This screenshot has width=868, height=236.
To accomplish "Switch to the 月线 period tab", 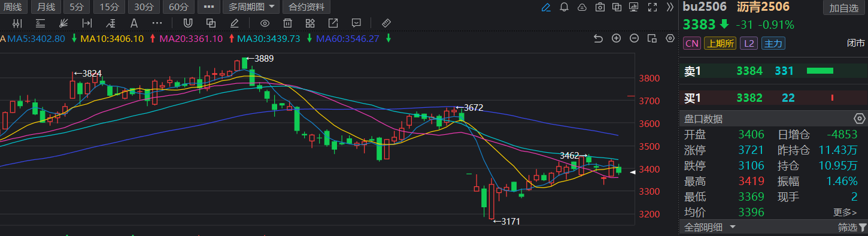I will coord(45,7).
